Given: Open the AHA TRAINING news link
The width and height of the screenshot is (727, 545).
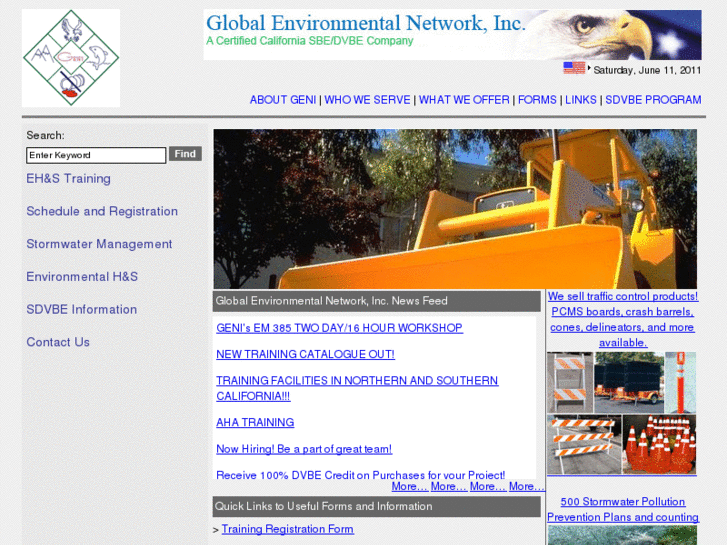Looking at the screenshot, I should [255, 423].
